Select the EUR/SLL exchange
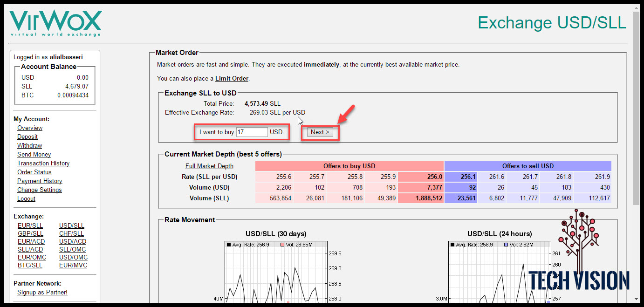The height and width of the screenshot is (307, 644). (x=30, y=225)
